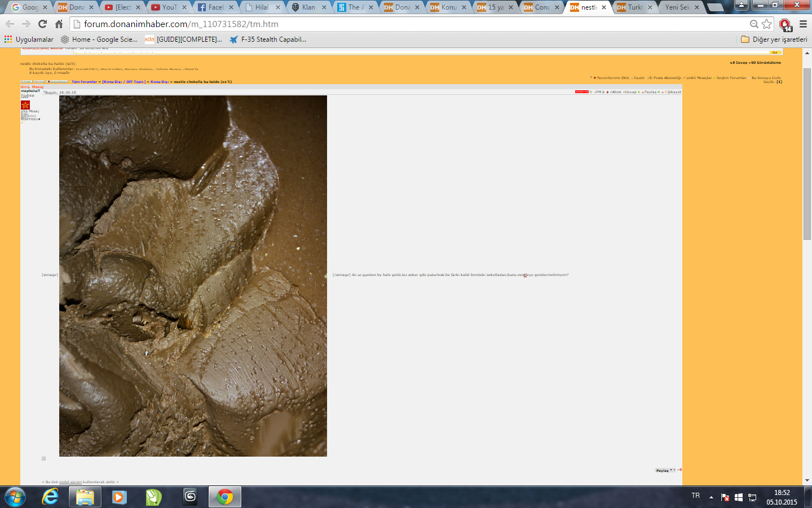Click the Şikayet link on the post
Viewport: 812px width, 508px height.
(674, 92)
